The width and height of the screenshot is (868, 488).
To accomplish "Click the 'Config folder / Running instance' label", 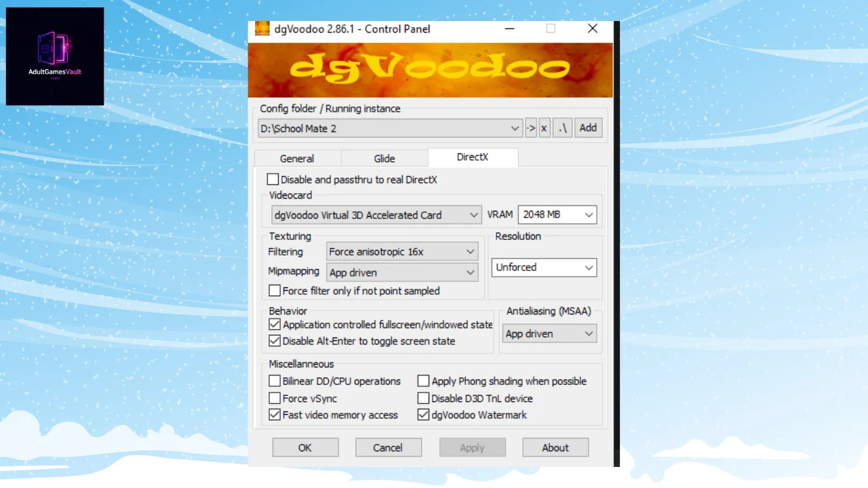I will pos(330,108).
